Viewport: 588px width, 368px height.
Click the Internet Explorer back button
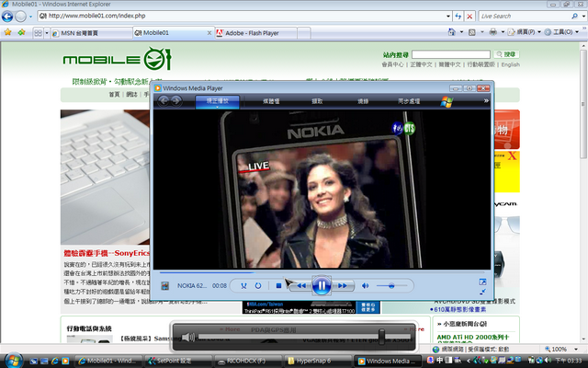[7, 17]
